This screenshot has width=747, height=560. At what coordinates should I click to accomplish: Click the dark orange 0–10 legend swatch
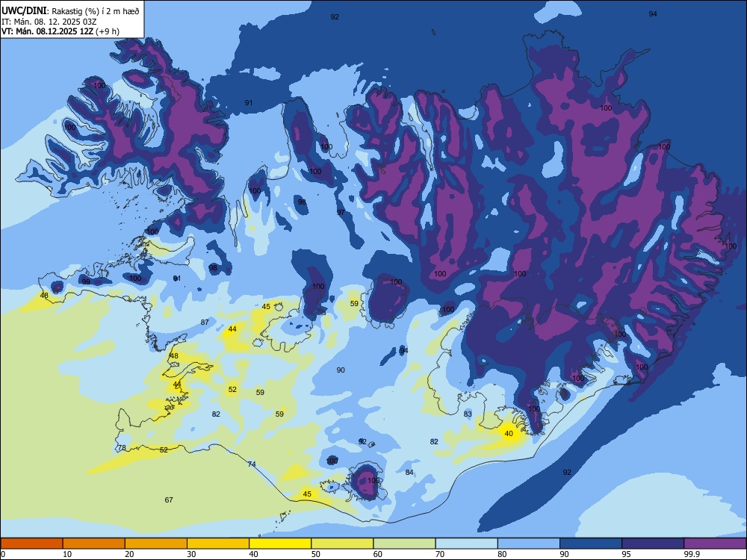(31, 544)
